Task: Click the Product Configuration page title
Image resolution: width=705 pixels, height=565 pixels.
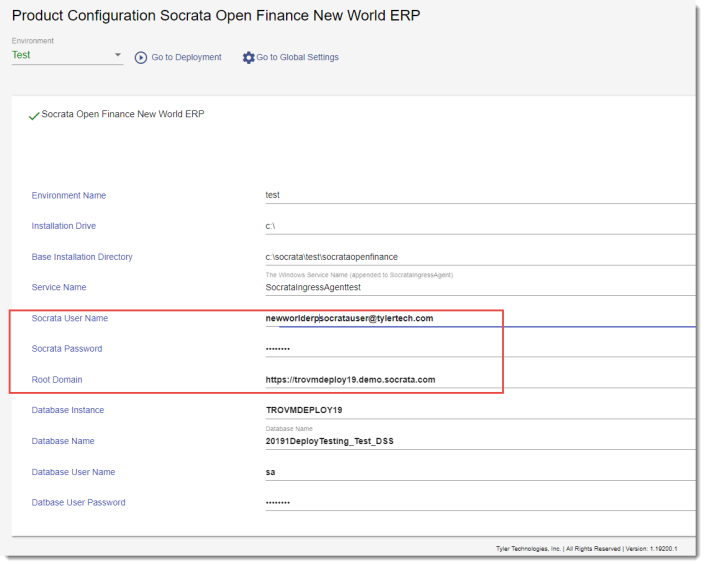Action: 216,16
